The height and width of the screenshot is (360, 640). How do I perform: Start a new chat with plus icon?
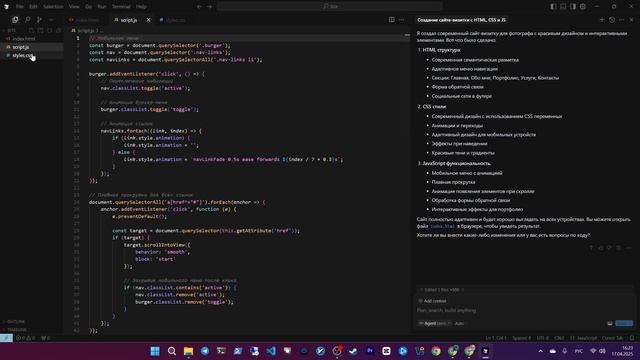[x=602, y=20]
